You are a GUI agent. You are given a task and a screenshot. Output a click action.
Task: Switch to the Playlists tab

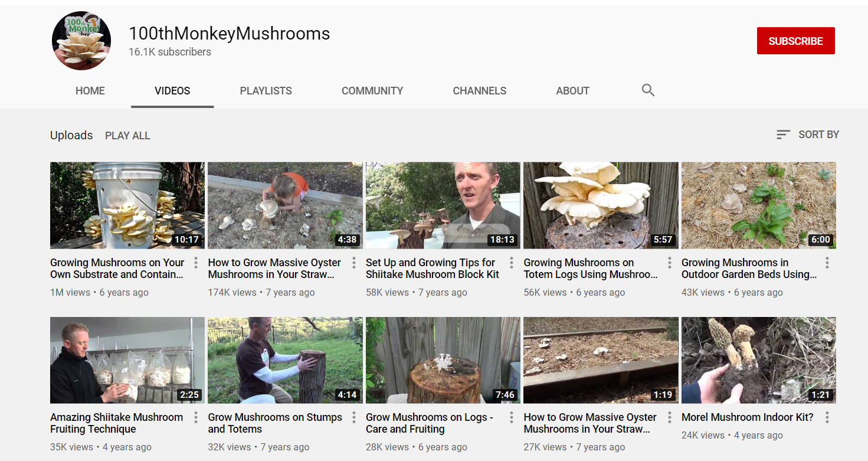tap(266, 91)
